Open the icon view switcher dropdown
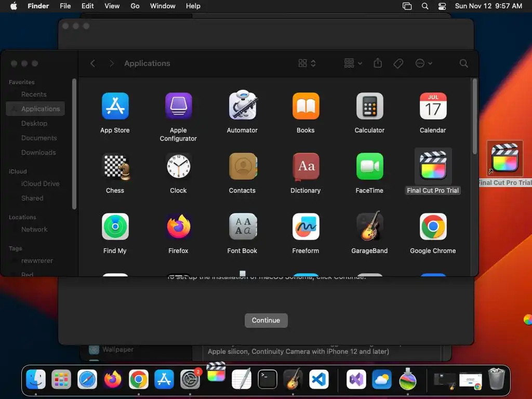The width and height of the screenshot is (532, 399). 307,63
